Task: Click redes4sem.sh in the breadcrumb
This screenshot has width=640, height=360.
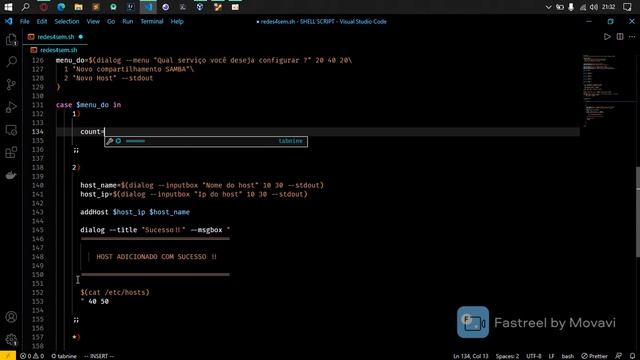Action: [x=58, y=50]
